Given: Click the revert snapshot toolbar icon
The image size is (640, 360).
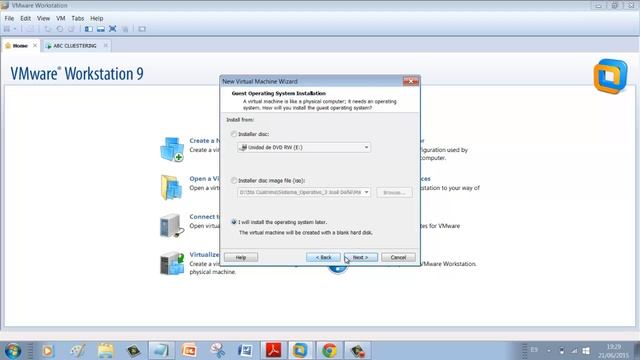Looking at the screenshot, I should click(x=60, y=29).
